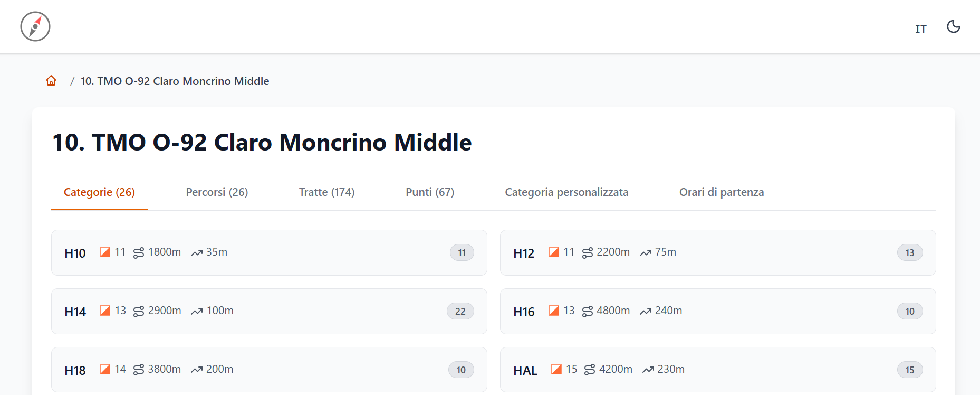Toggle dark mode with moon icon

click(953, 26)
